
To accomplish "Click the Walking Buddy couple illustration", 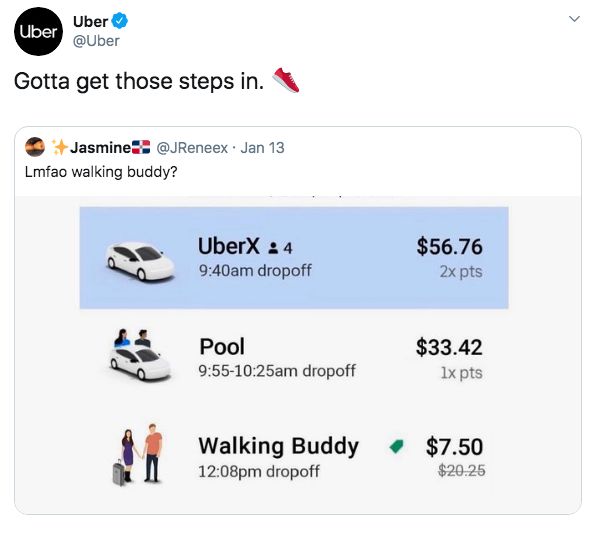I will [138, 455].
